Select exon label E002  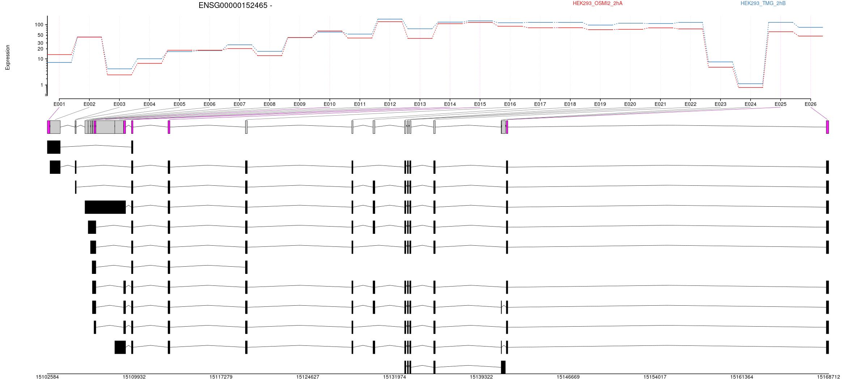point(89,104)
